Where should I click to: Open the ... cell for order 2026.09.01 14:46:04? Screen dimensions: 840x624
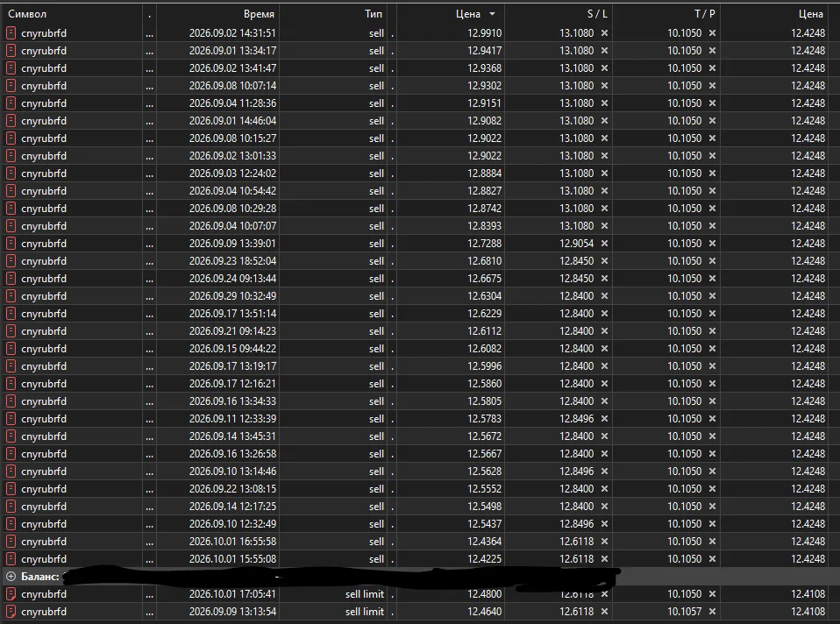tap(149, 121)
